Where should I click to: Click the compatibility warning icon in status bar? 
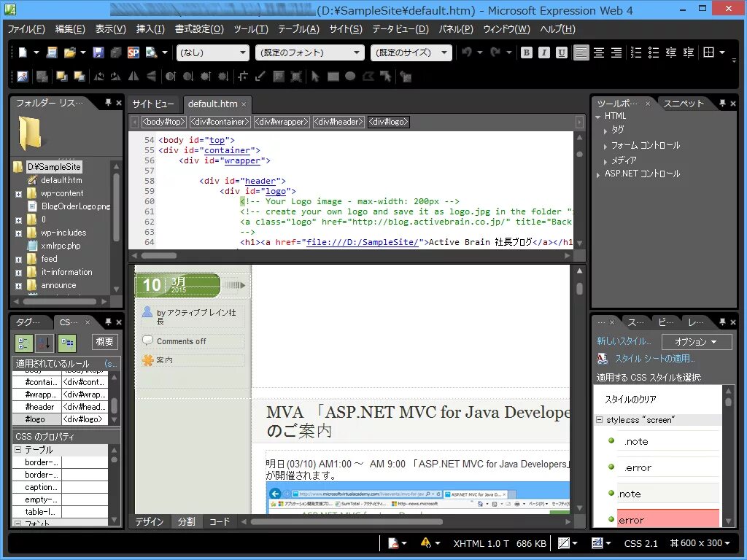coord(425,542)
